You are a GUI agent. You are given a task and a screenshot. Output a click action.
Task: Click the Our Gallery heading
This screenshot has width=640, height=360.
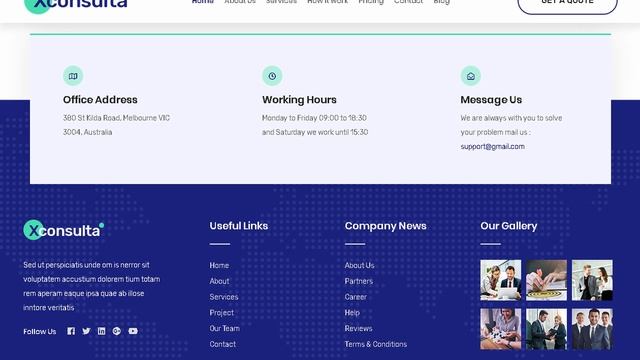click(509, 226)
